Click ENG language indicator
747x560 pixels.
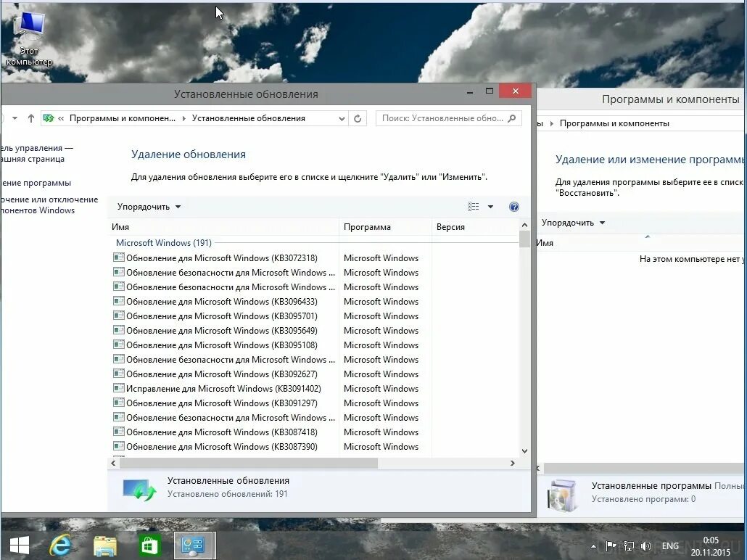(670, 546)
